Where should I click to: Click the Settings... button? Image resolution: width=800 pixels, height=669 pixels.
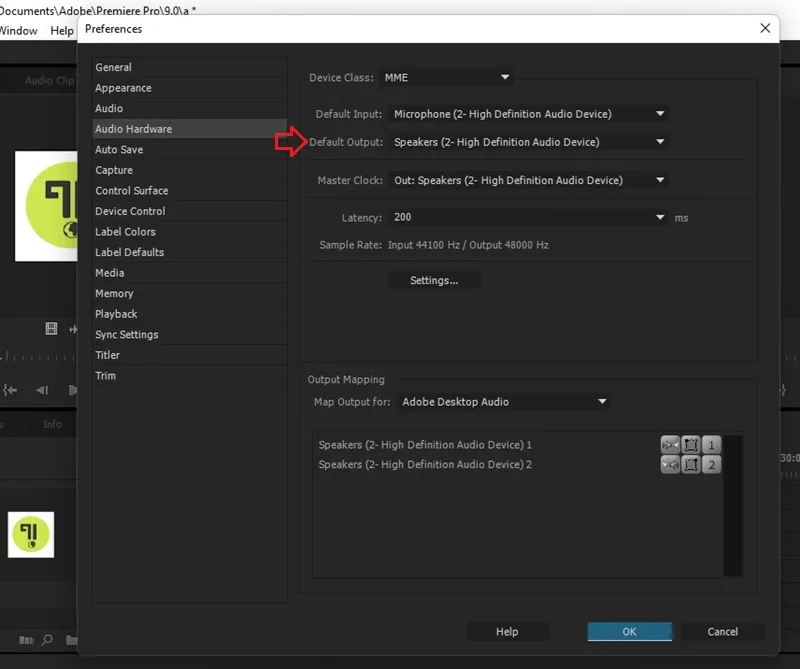pos(434,280)
